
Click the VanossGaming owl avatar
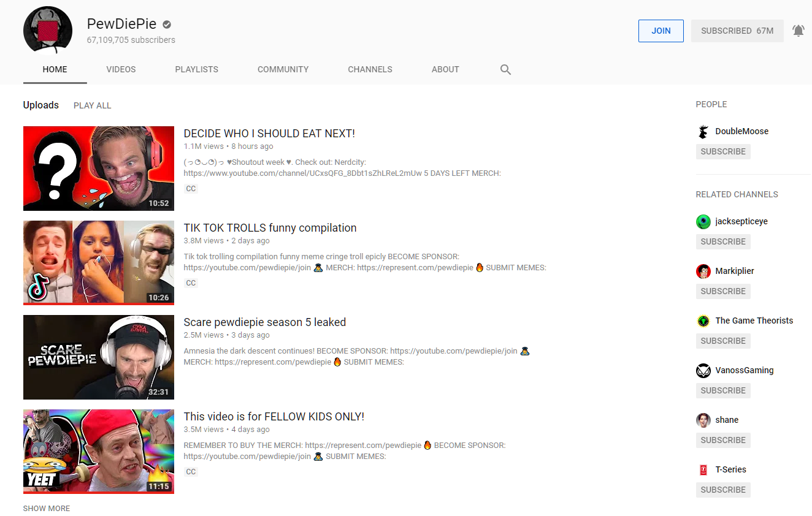[703, 370]
